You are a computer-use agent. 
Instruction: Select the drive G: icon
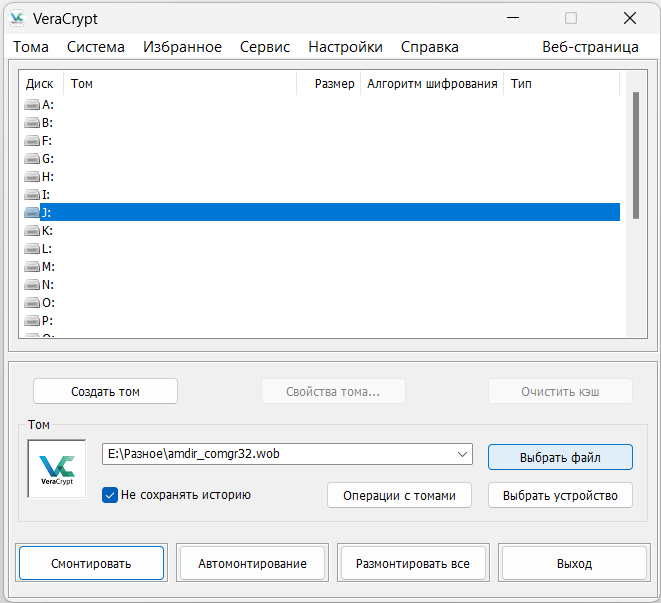(x=32, y=159)
